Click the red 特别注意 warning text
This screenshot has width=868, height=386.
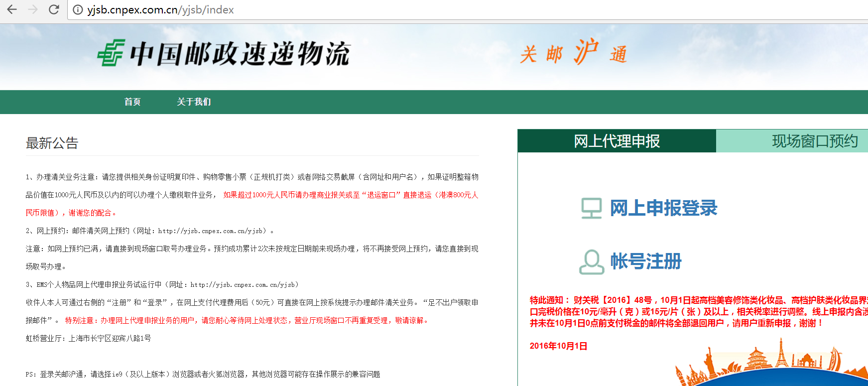coord(247,321)
